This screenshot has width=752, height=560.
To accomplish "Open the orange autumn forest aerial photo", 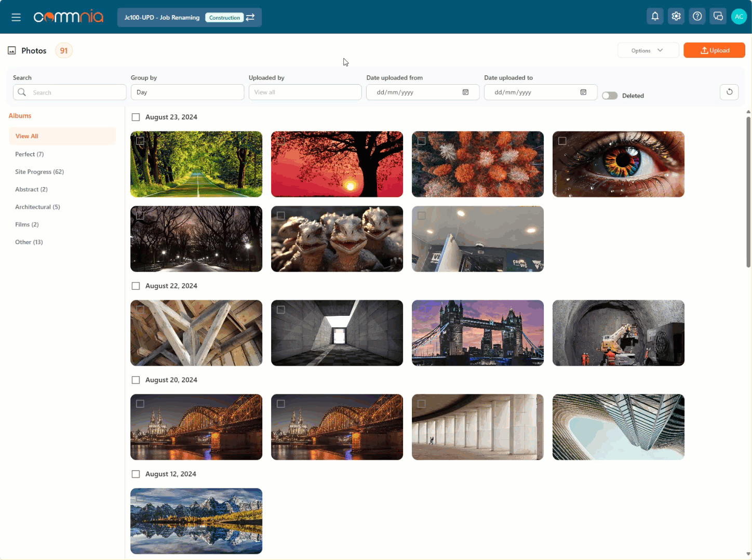I will (478, 164).
